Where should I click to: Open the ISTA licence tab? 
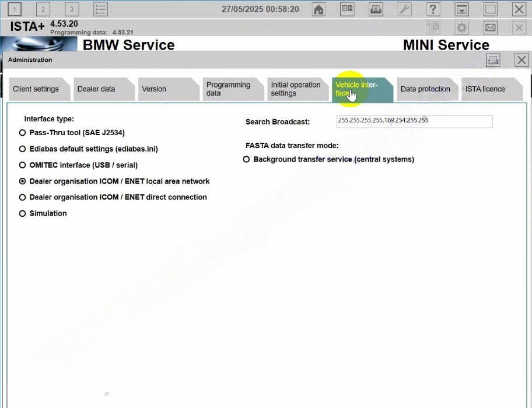click(492, 89)
